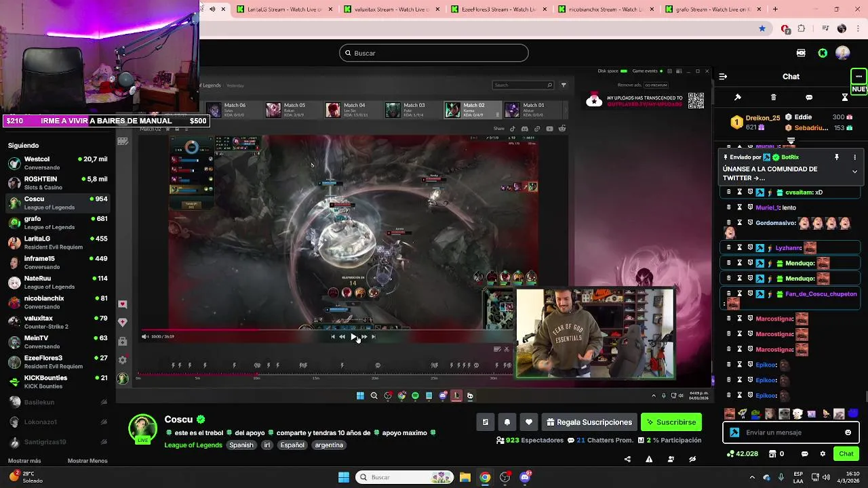Screen dimensions: 868x488
Task: Switch to valuxitax Stream browser tab
Action: point(392,9)
